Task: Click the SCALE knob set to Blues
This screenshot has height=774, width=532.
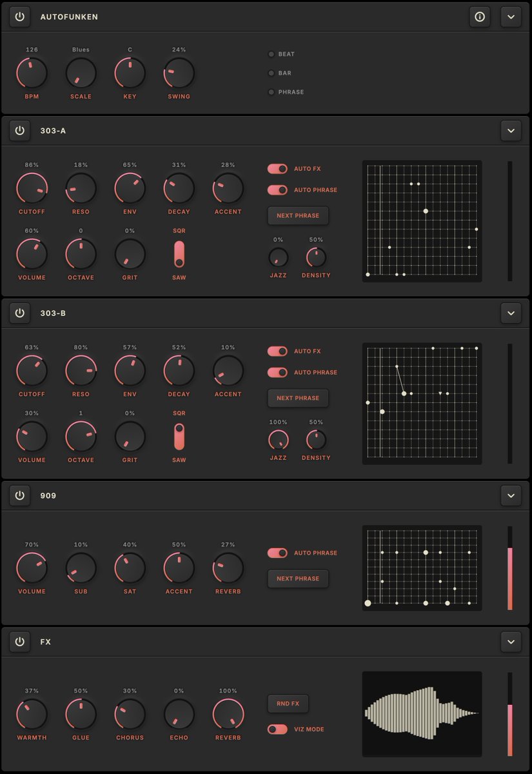Action: pos(81,73)
